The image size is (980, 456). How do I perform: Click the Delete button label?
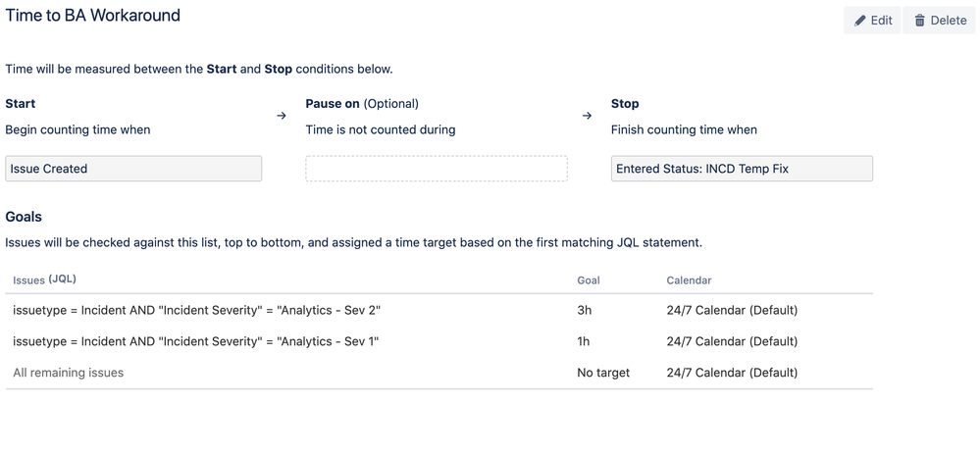click(x=949, y=21)
